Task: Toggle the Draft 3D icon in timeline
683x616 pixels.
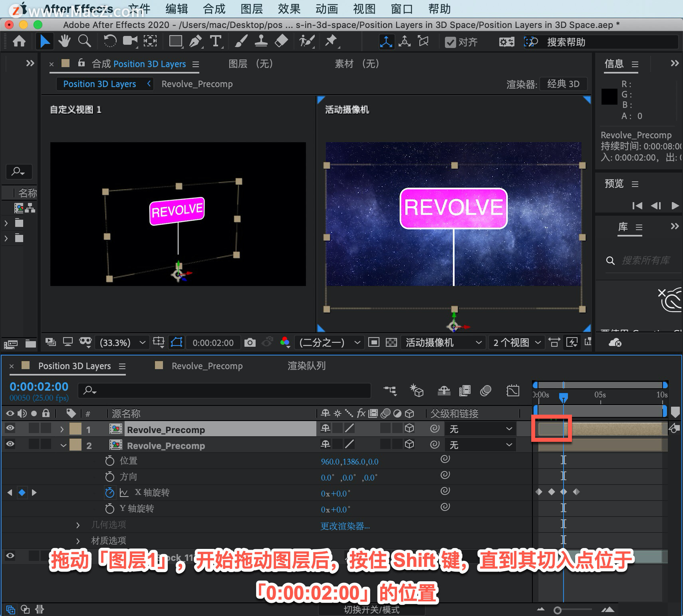Action: (x=417, y=390)
